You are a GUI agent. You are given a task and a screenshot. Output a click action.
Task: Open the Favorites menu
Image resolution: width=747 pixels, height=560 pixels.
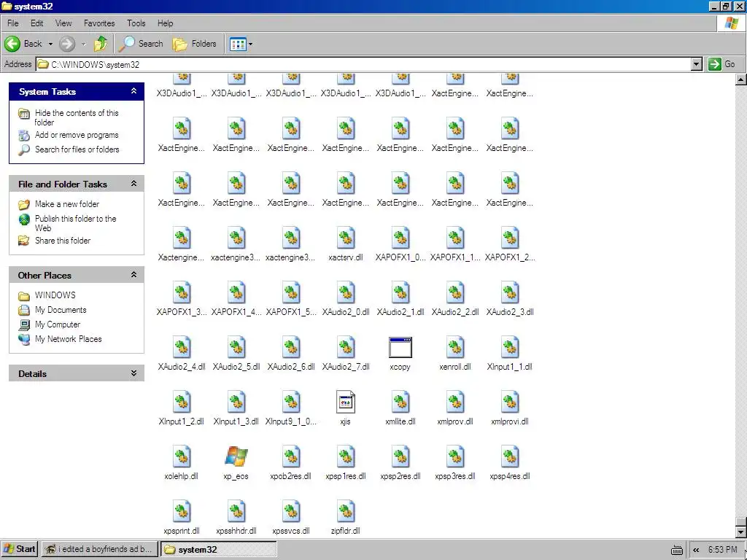[x=99, y=23]
